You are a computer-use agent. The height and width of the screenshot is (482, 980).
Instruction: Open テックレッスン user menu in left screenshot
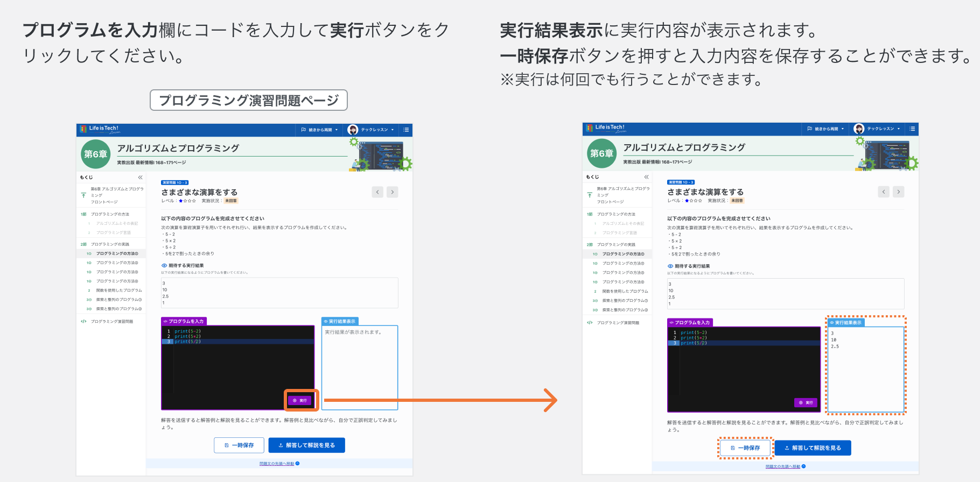click(372, 130)
